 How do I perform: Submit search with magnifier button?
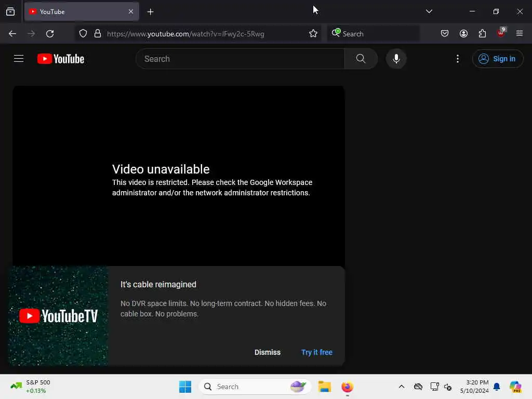pos(361,59)
